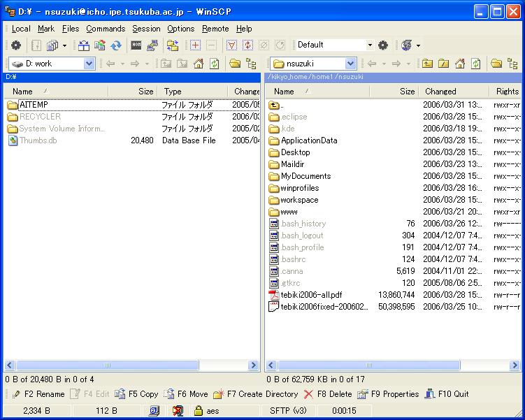Click the lock encryption icon in status bar
525x420 pixels.
tap(199, 410)
